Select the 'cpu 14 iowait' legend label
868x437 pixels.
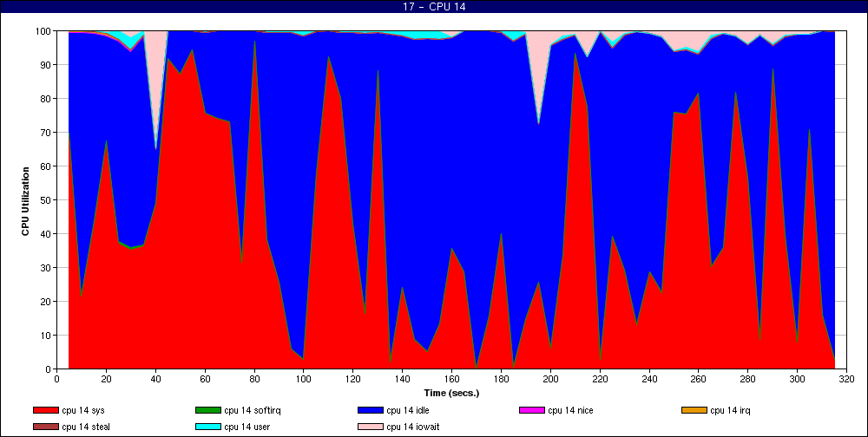click(412, 427)
